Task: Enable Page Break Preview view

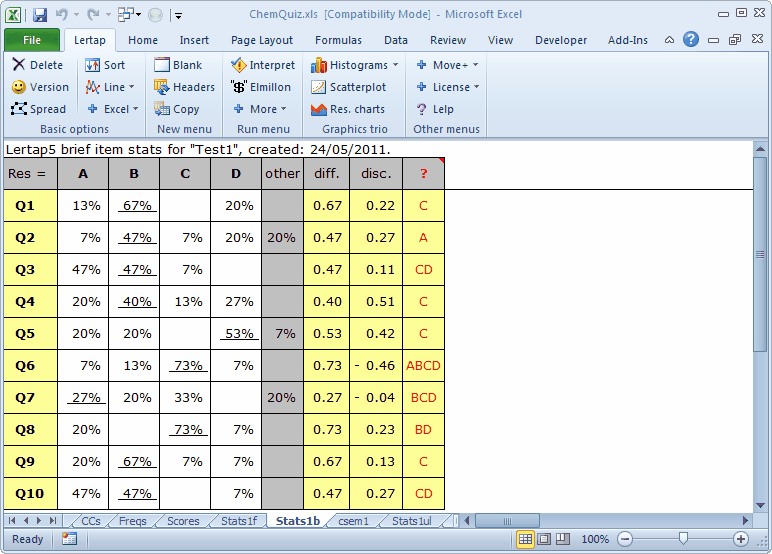Action: pyautogui.click(x=563, y=539)
